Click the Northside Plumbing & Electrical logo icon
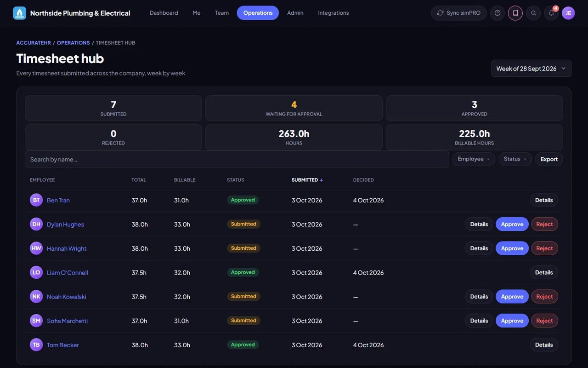This screenshot has width=588, height=368. (x=20, y=13)
